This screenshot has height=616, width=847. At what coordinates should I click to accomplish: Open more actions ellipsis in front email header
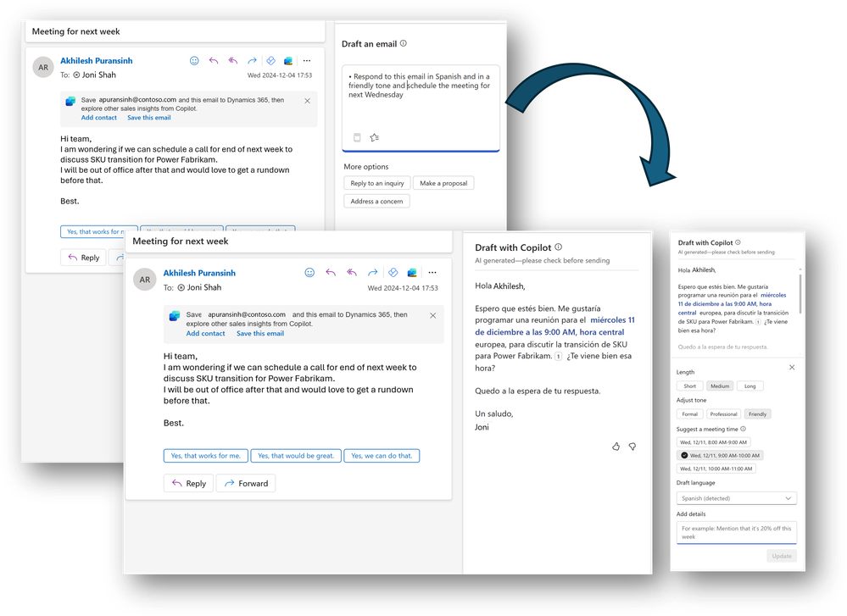[x=432, y=273]
